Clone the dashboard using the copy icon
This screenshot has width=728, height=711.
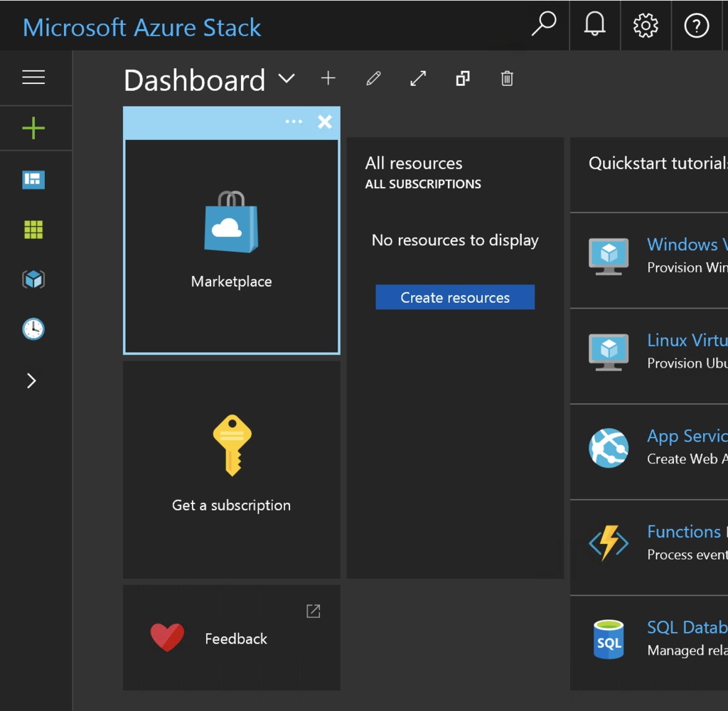pyautogui.click(x=463, y=78)
